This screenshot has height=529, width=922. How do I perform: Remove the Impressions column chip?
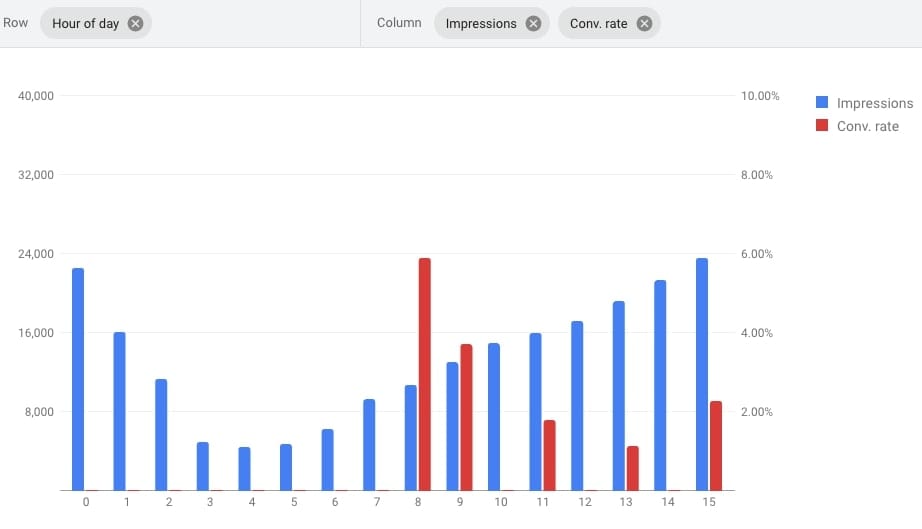coord(533,23)
